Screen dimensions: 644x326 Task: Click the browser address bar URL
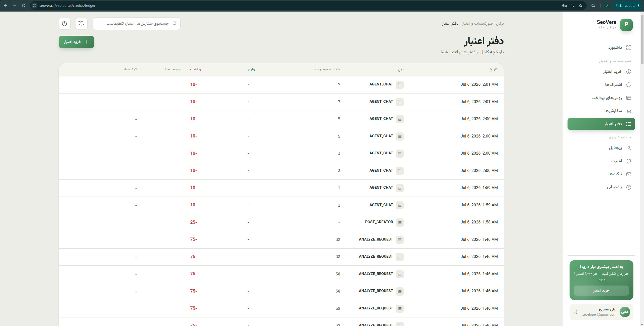click(67, 6)
